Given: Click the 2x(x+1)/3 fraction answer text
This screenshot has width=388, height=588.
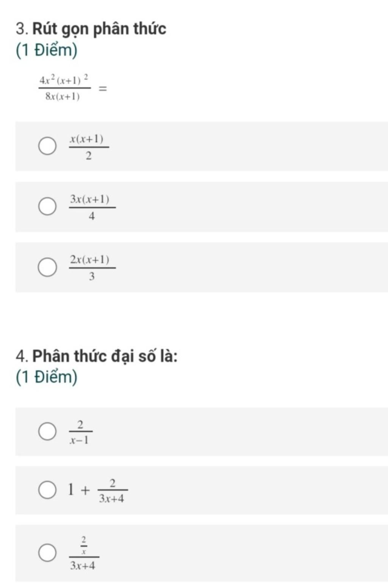Looking at the screenshot, I should tap(92, 268).
